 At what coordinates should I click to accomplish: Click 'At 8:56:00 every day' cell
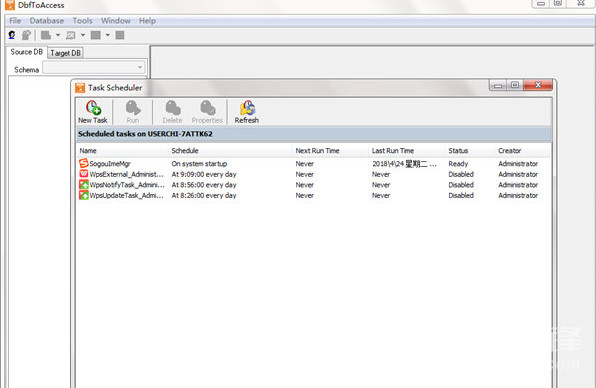(x=204, y=185)
